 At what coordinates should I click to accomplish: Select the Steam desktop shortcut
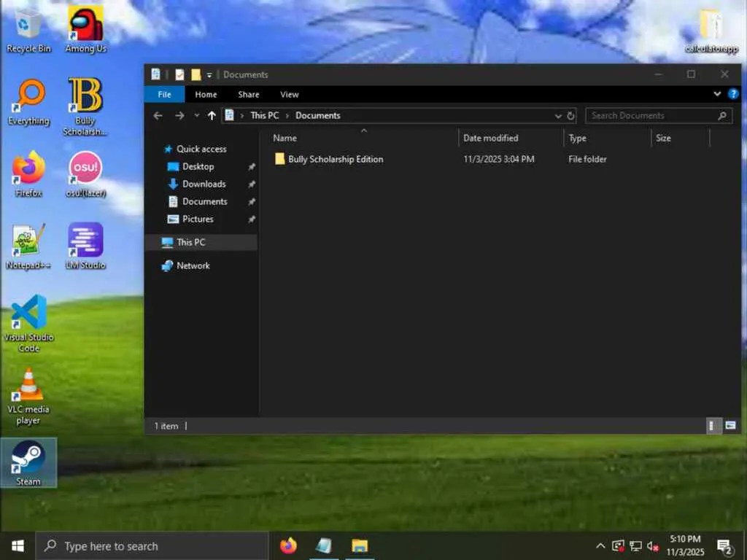(28, 463)
